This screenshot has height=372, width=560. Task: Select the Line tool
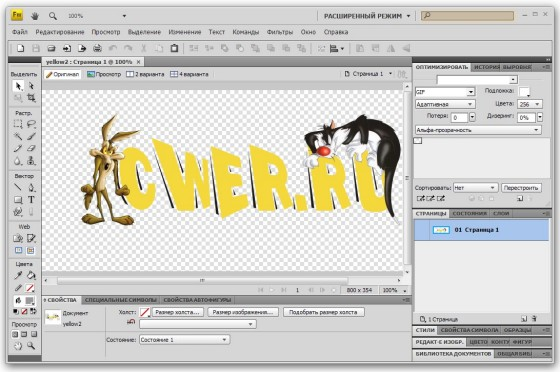click(18, 187)
